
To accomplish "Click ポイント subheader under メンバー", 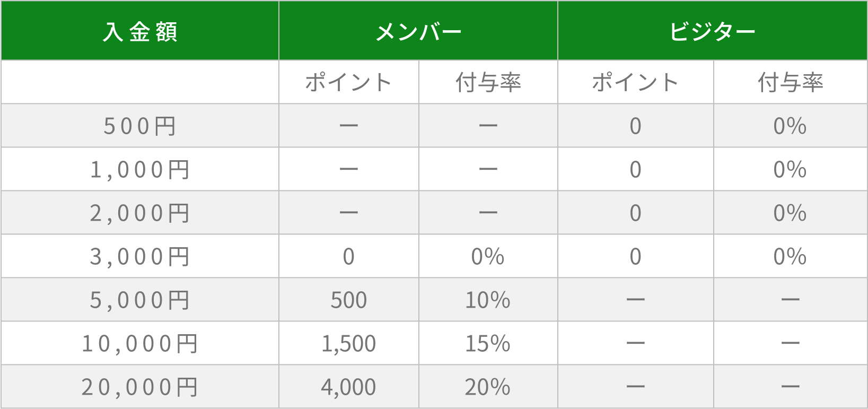I will [349, 83].
